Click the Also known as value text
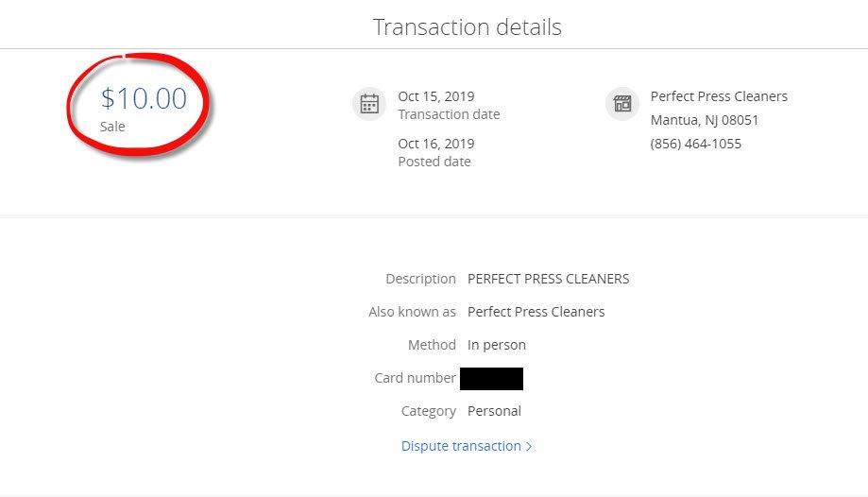This screenshot has height=497, width=868. point(536,312)
